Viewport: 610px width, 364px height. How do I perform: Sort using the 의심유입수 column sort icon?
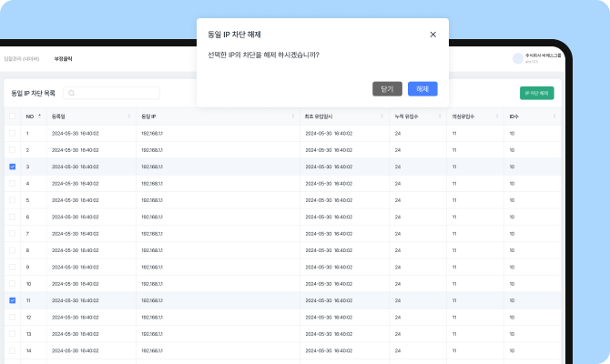[497, 116]
